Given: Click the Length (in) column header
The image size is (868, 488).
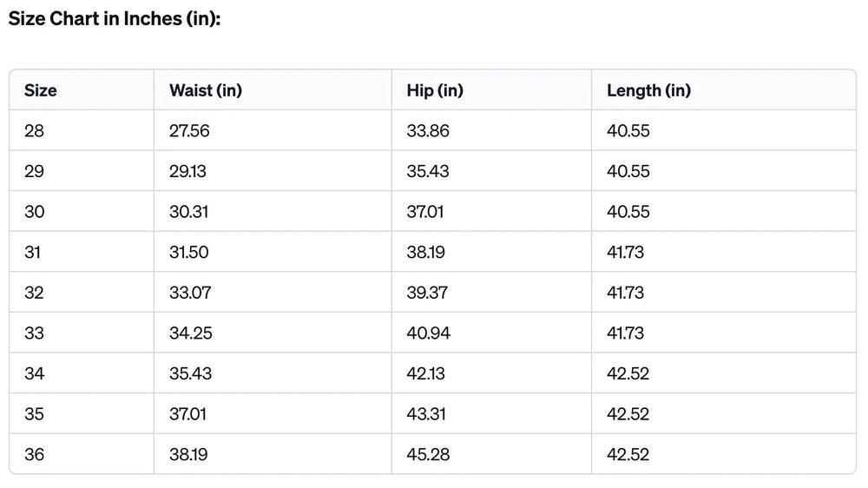Looking at the screenshot, I should [648, 90].
